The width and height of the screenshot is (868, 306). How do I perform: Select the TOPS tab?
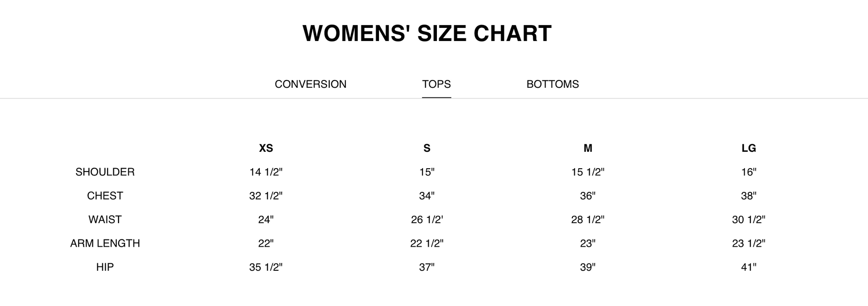pyautogui.click(x=436, y=84)
